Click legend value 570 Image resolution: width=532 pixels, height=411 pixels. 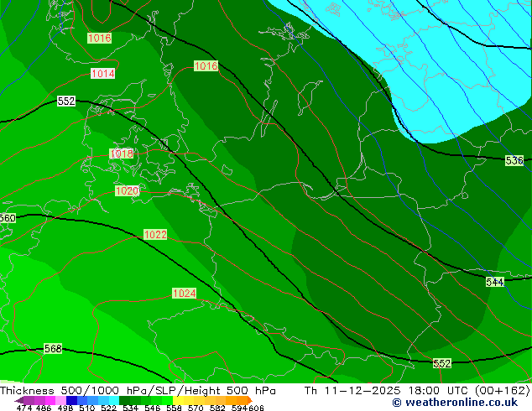(196, 408)
